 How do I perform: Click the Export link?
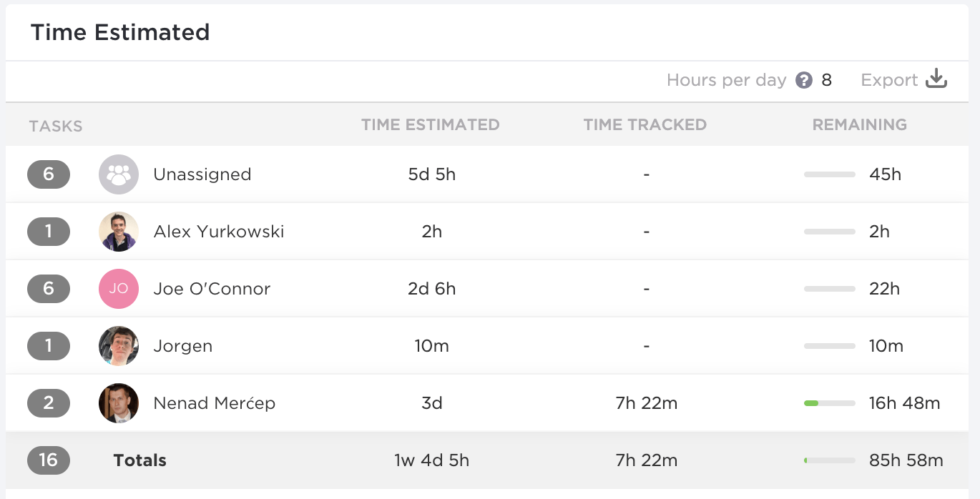click(x=889, y=80)
